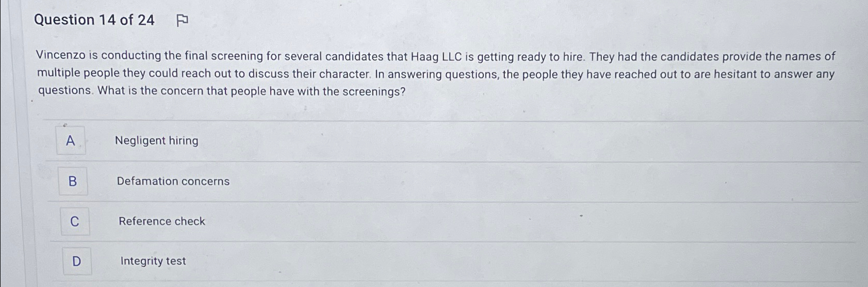Click the 'Defamation concerns' answer text
Viewport: 868px width, 287px height.
coord(173,181)
